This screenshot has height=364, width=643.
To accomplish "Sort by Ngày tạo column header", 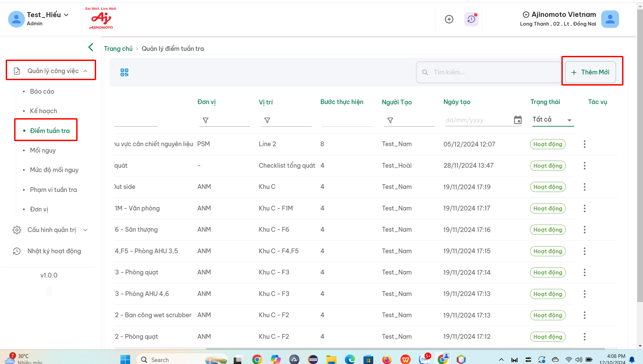I will [x=457, y=102].
